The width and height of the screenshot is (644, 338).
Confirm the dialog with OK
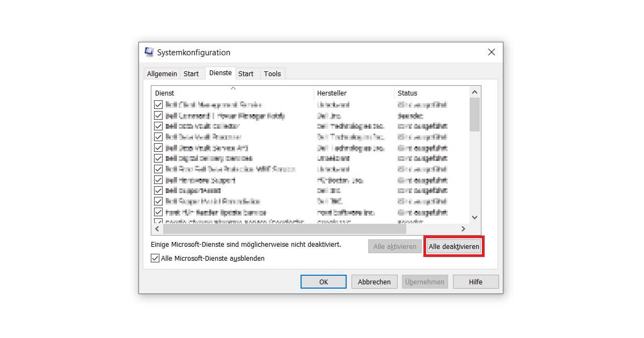(323, 282)
